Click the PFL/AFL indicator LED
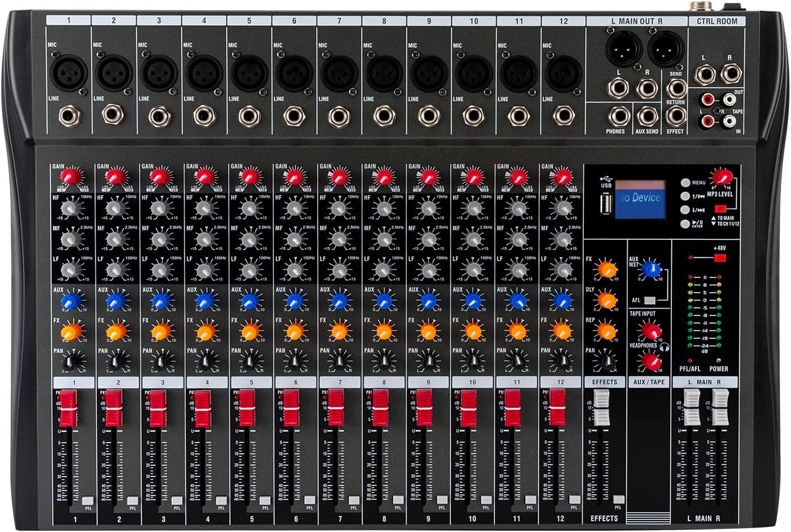 690,360
